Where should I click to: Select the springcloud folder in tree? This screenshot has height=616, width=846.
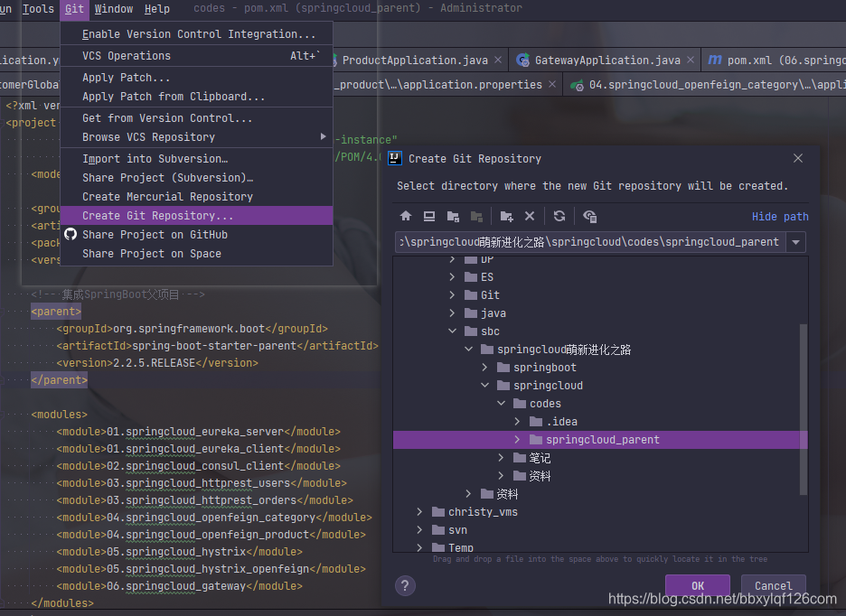click(548, 386)
